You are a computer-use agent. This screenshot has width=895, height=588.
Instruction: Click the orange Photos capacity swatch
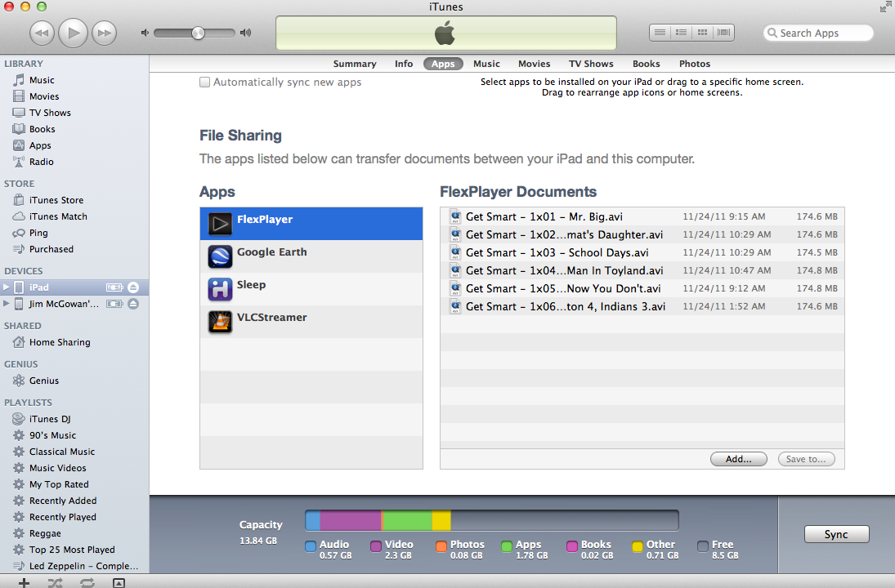click(441, 546)
